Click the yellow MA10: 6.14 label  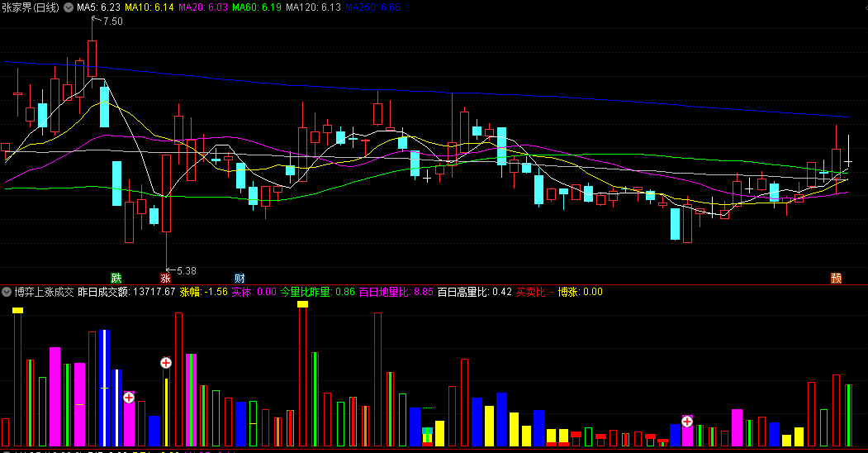pos(149,7)
